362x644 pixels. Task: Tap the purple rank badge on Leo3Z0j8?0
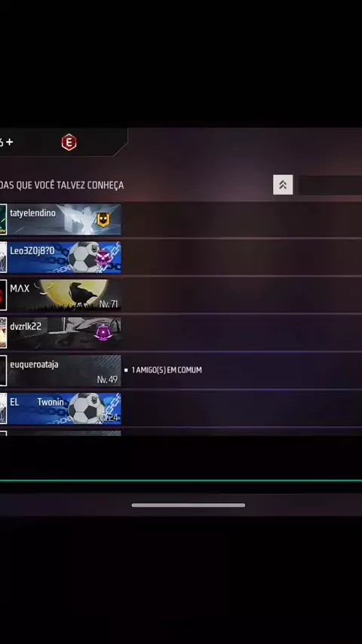click(103, 257)
